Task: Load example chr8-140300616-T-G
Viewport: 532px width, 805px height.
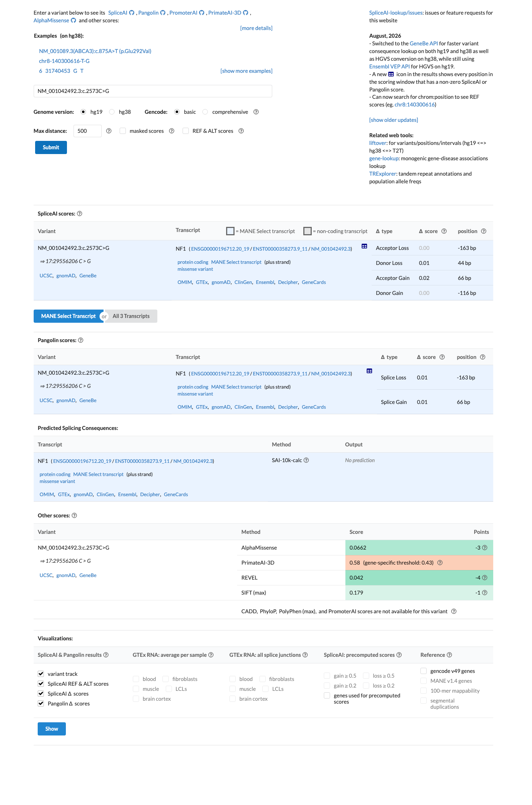Action: (x=64, y=61)
